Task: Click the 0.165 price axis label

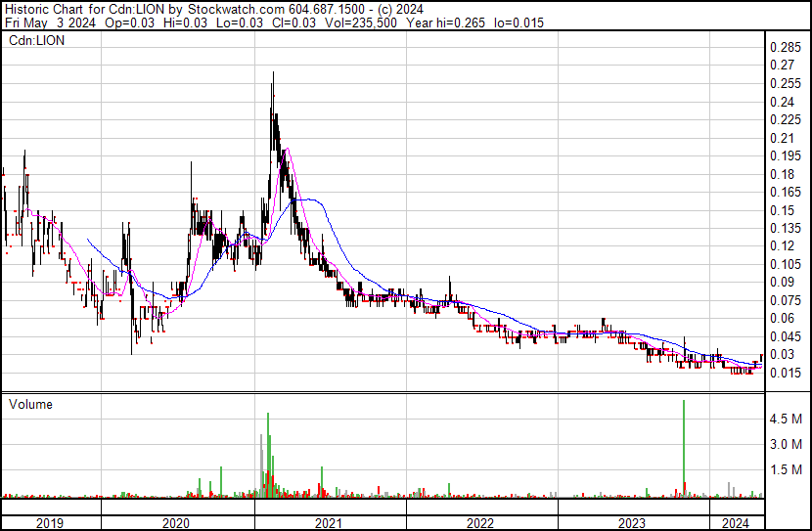Action: pos(785,192)
